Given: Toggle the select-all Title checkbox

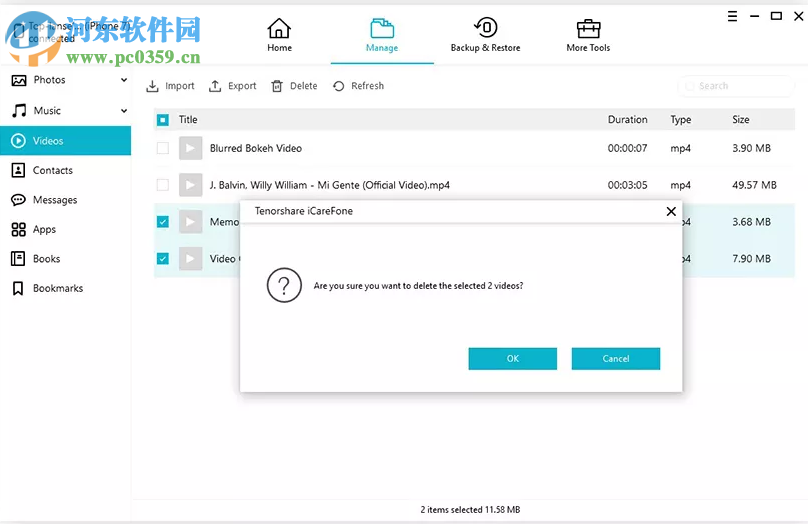Looking at the screenshot, I should coord(163,120).
